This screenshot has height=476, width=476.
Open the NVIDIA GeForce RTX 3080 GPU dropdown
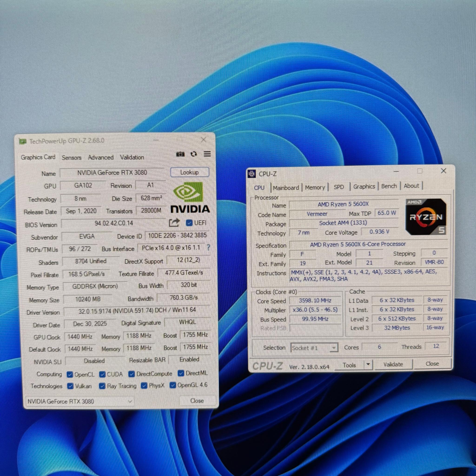[x=80, y=401]
